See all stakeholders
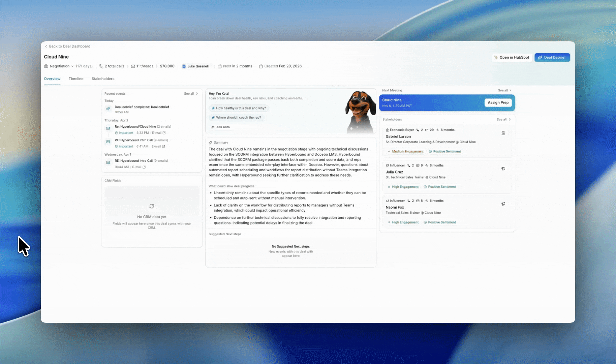 pyautogui.click(x=503, y=119)
